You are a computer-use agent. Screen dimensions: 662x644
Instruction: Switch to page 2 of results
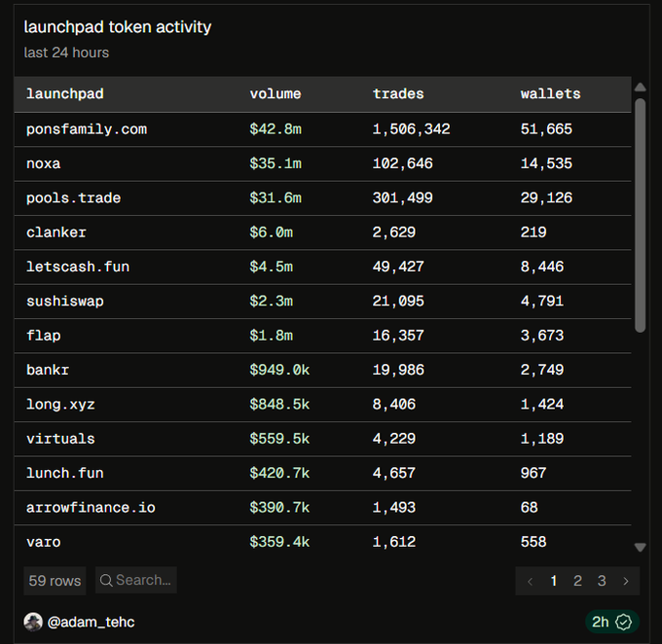(577, 581)
